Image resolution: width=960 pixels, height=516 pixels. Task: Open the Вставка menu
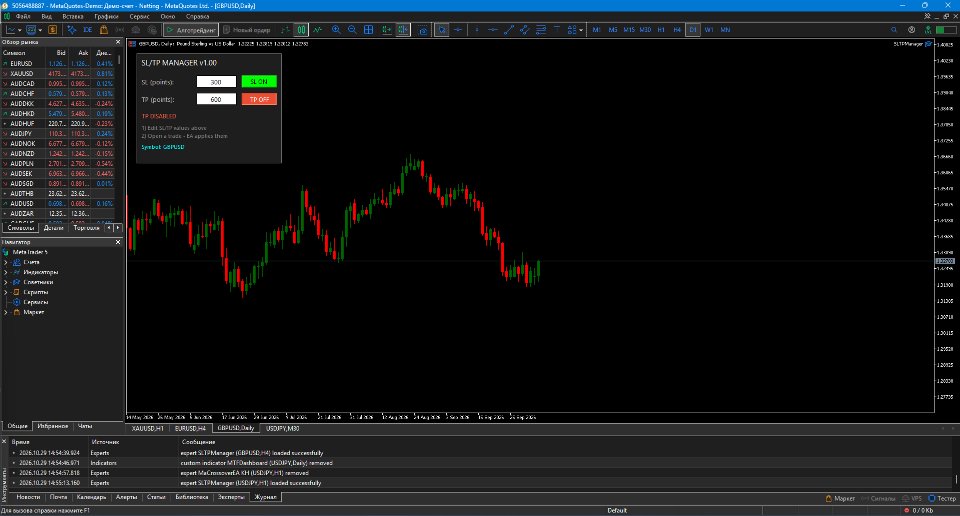[x=73, y=17]
